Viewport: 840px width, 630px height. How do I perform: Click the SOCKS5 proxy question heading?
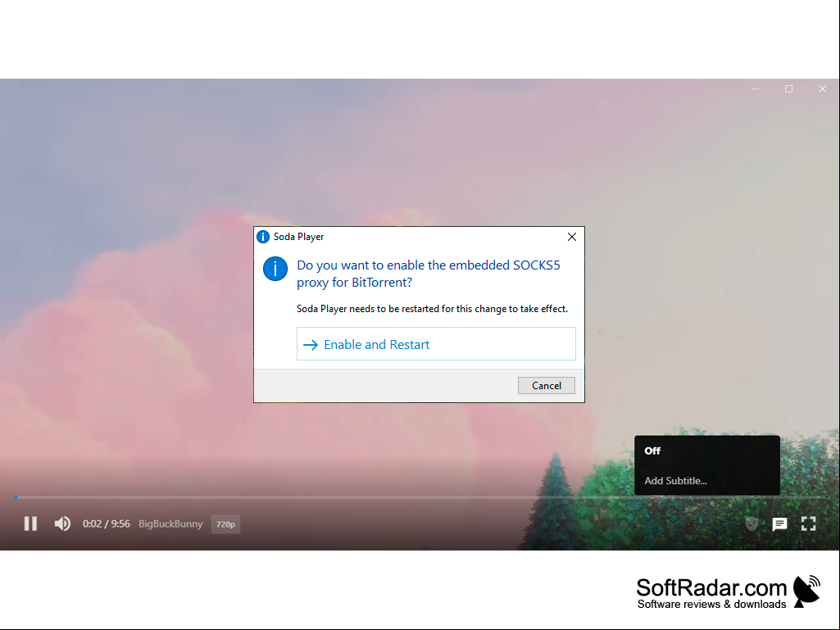pyautogui.click(x=429, y=274)
